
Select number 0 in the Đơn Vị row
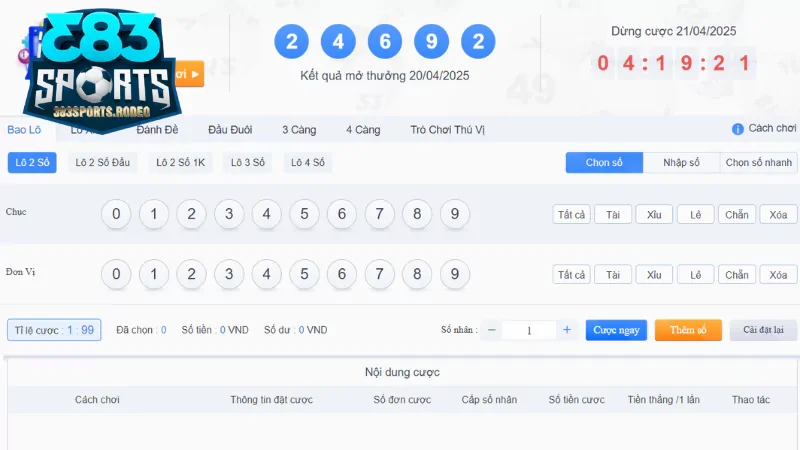tap(116, 274)
